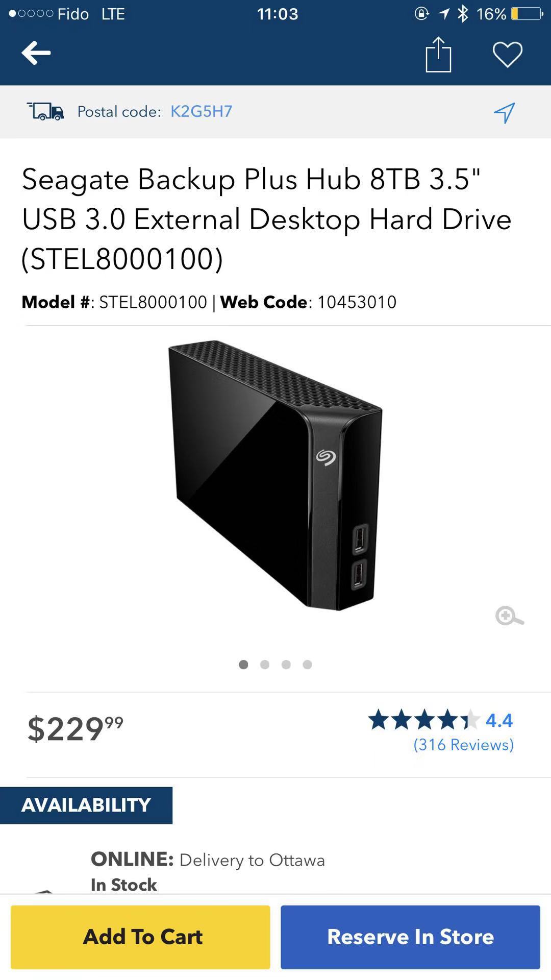This screenshot has width=551, height=980.
Task: Choose Reserve In Store button
Action: coord(410,937)
